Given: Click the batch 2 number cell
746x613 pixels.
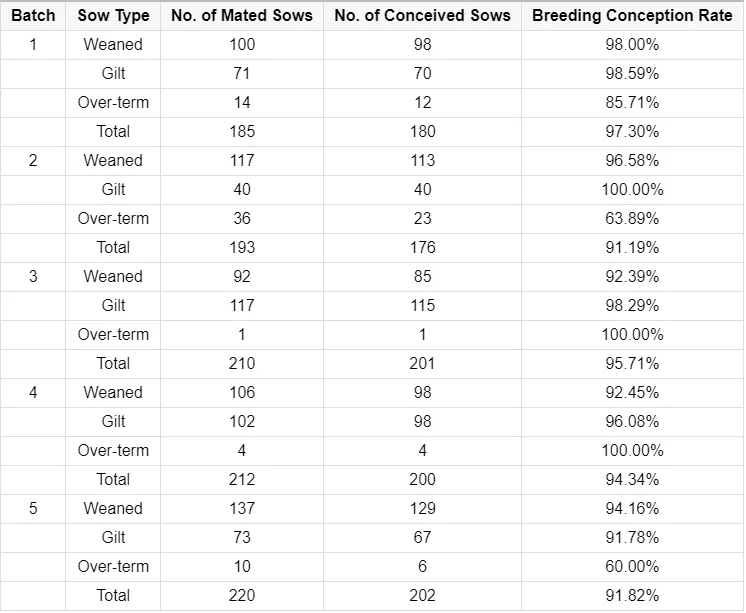Looking at the screenshot, I should click(x=33, y=161).
